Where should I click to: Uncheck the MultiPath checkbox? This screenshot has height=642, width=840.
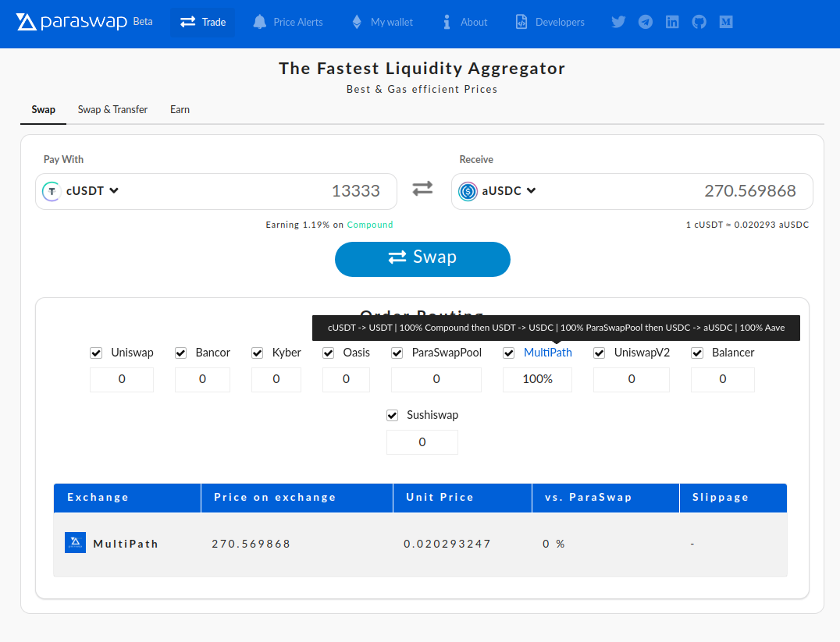pyautogui.click(x=509, y=353)
